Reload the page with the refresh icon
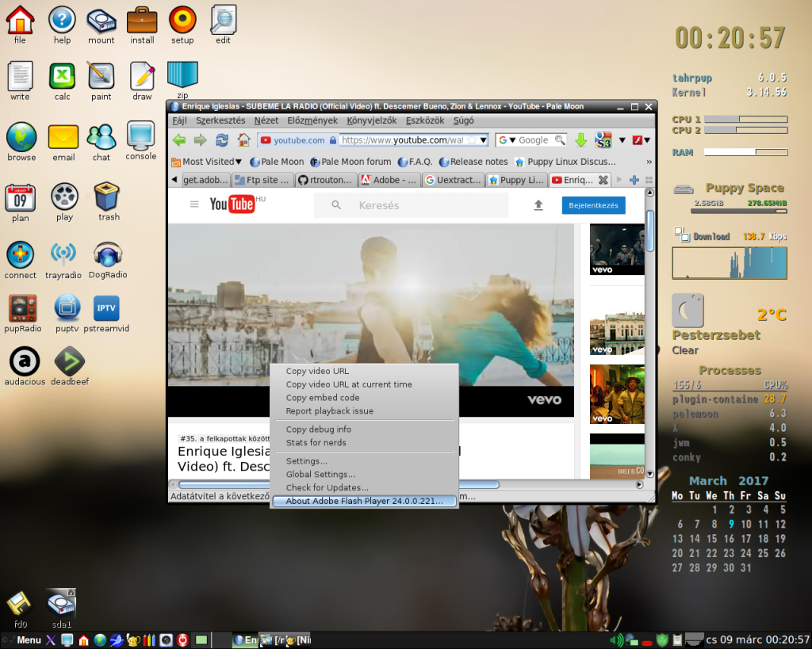Image resolution: width=812 pixels, height=649 pixels. tap(222, 140)
